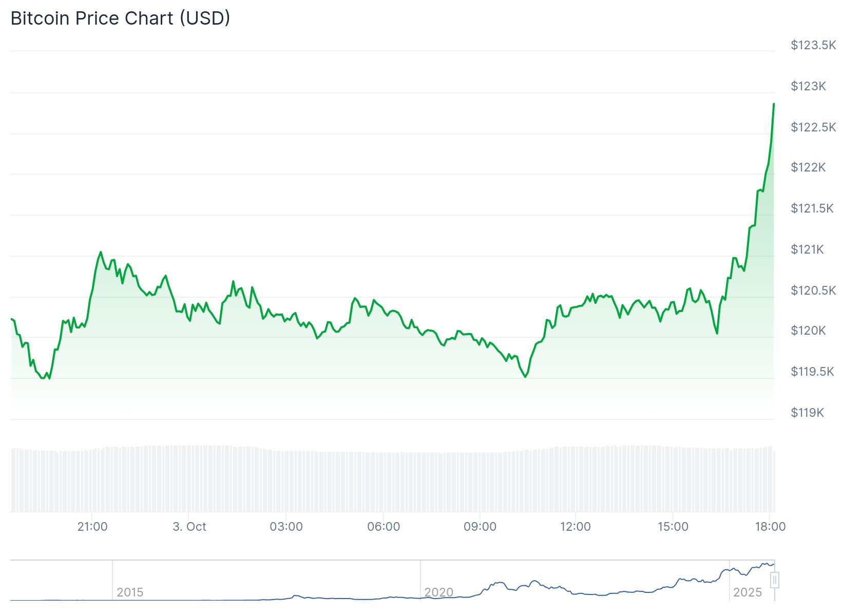Click the navigator range handle near 2025
Screen dimensions: 844x616
click(775, 581)
